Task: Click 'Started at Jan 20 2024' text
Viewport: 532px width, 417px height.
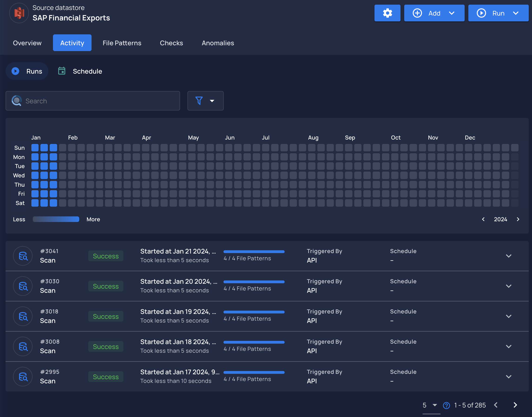Action: coord(179,281)
